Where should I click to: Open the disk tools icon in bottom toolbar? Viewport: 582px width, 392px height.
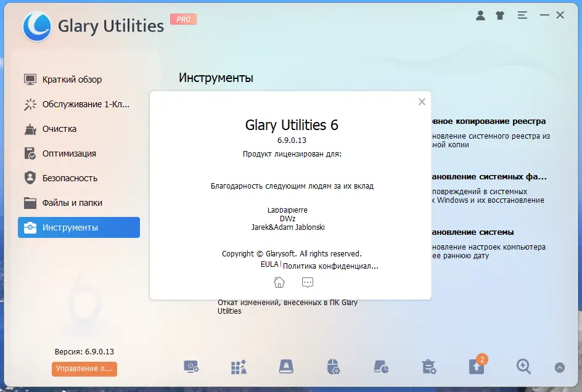[285, 367]
